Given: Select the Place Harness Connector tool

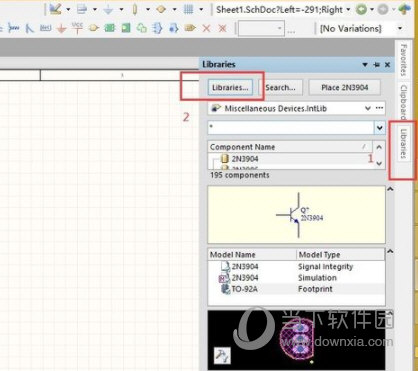Looking at the screenshot, I should coord(157,28).
